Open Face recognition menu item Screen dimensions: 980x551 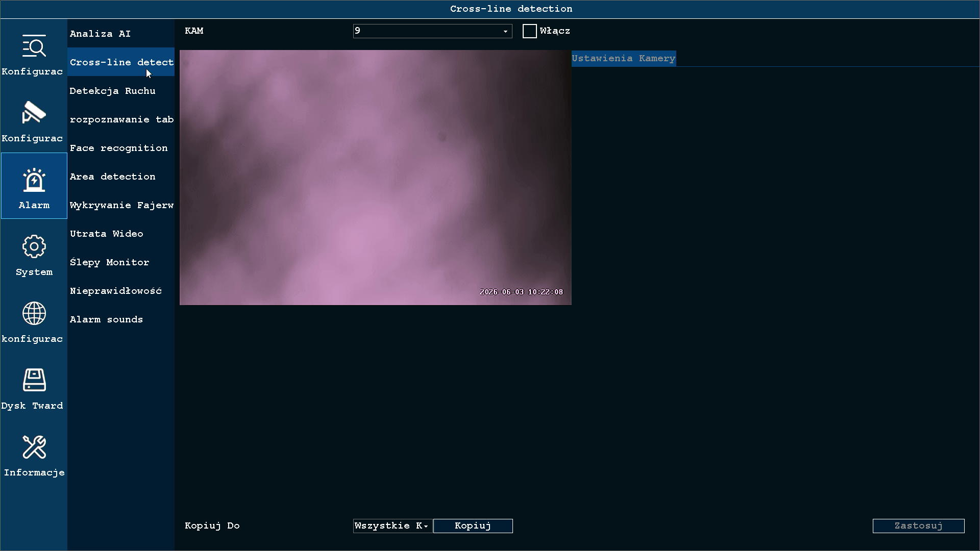pos(121,148)
